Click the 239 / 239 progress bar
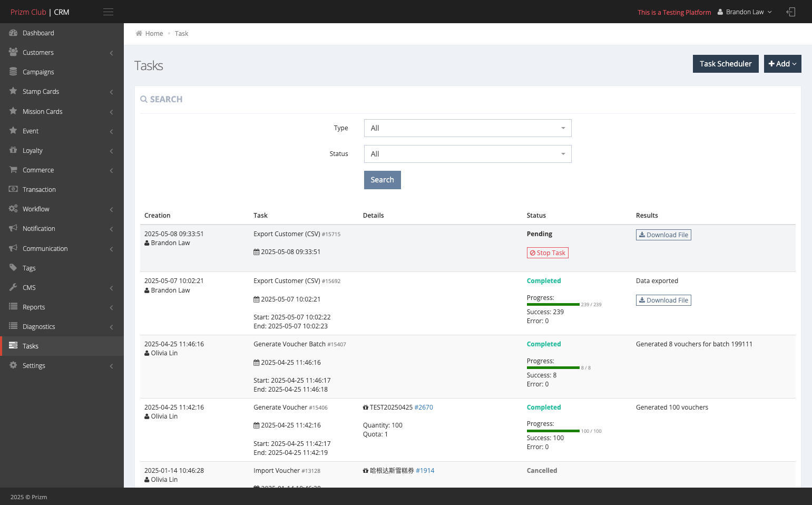 (553, 305)
